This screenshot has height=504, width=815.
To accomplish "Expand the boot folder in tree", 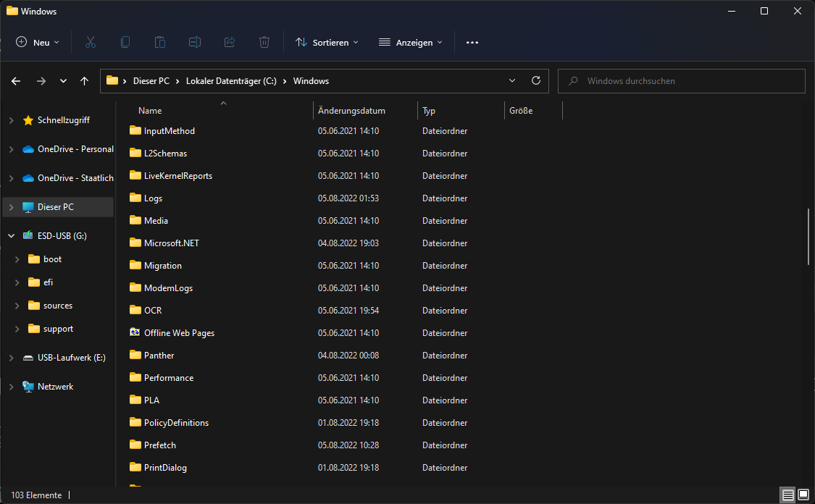I will (17, 259).
